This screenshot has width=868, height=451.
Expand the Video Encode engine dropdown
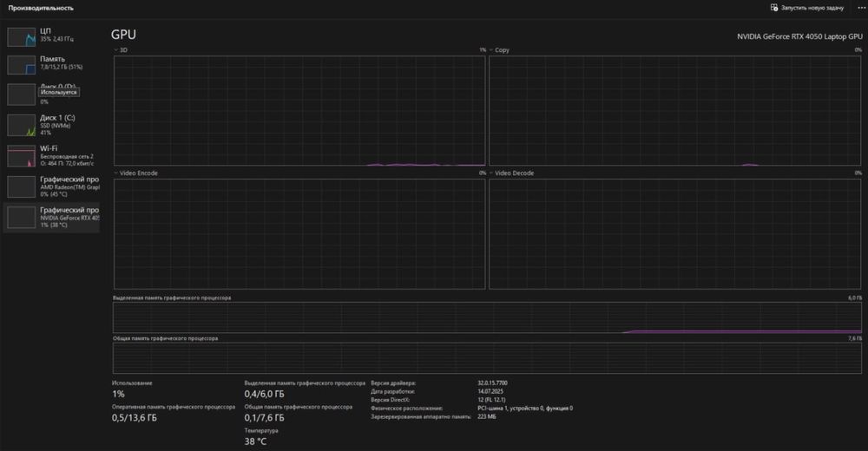115,173
